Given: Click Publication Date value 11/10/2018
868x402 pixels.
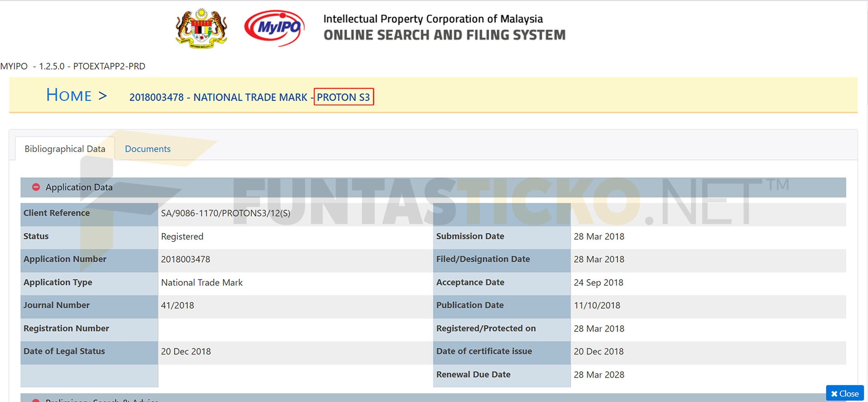Looking at the screenshot, I should tap(597, 305).
